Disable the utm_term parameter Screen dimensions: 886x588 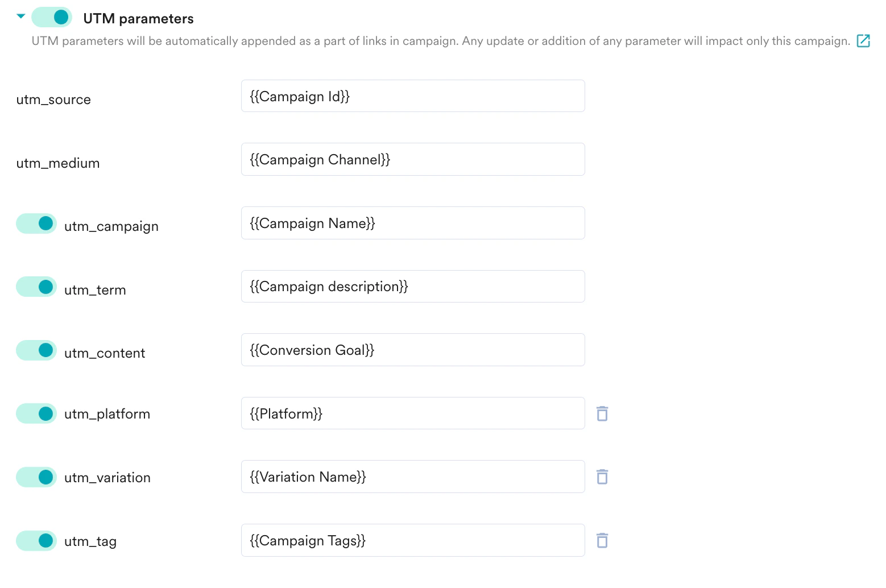click(x=36, y=287)
